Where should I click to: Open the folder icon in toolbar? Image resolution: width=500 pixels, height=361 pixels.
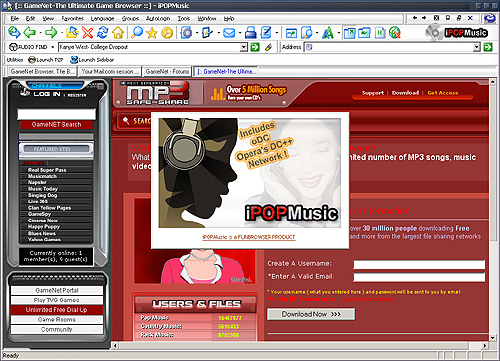pyautogui.click(x=72, y=32)
